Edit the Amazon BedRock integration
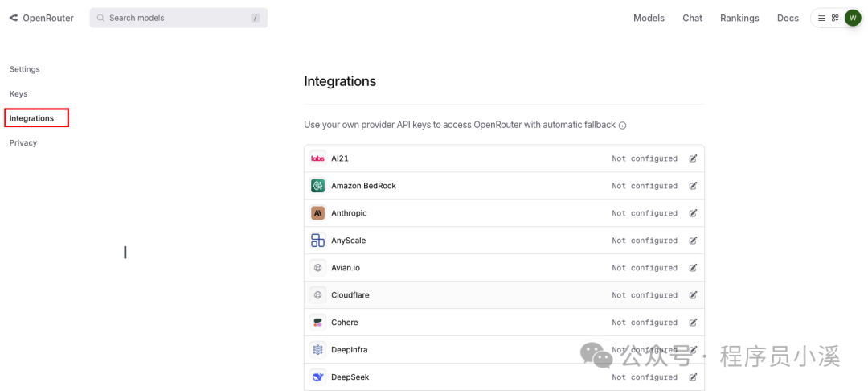Screen dimensions: 868x391 (x=693, y=186)
